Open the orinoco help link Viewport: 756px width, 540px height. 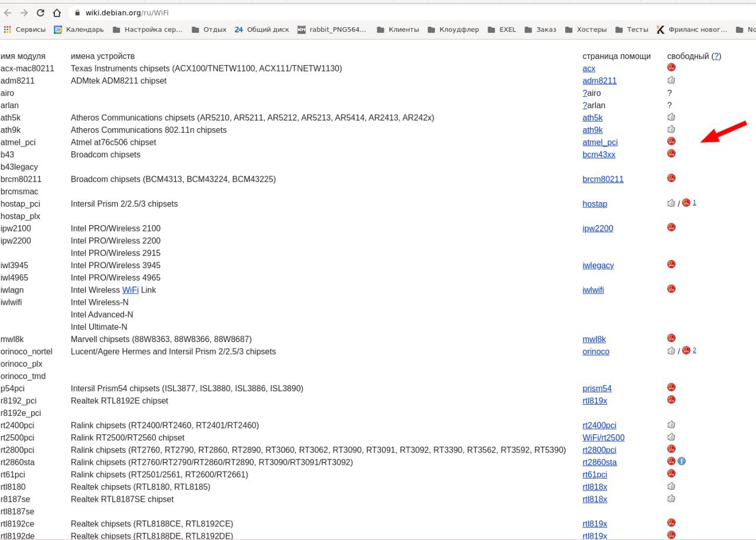coord(596,352)
